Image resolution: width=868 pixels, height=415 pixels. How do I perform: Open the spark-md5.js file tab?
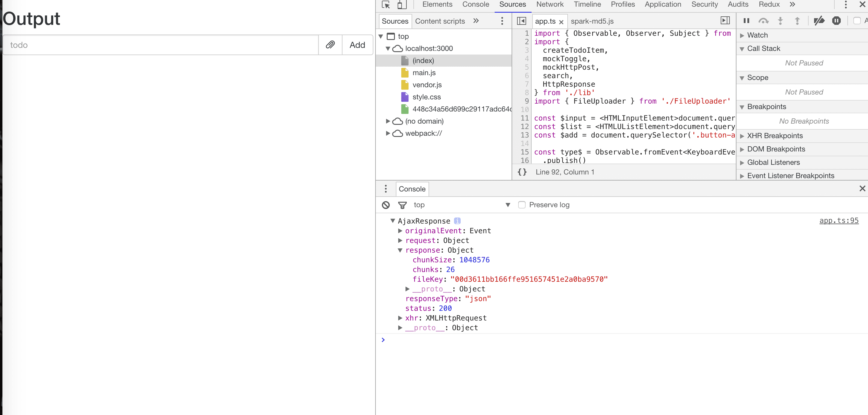coord(592,21)
